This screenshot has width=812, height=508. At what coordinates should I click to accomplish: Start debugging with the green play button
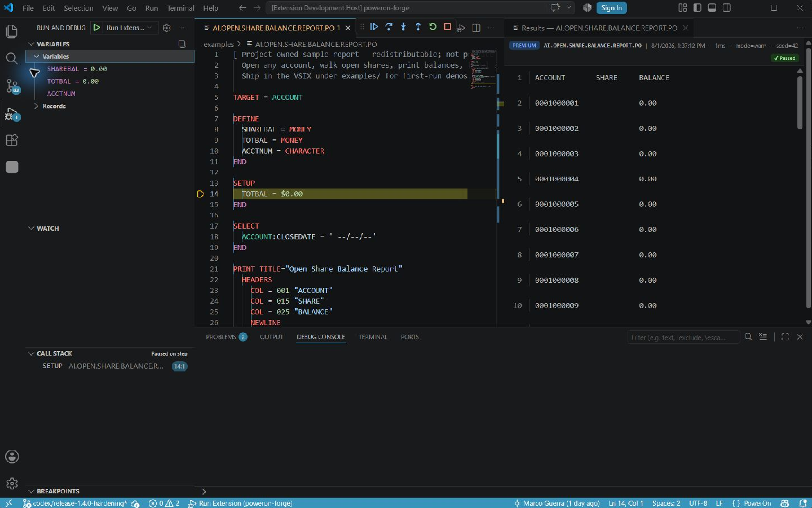[x=97, y=27]
